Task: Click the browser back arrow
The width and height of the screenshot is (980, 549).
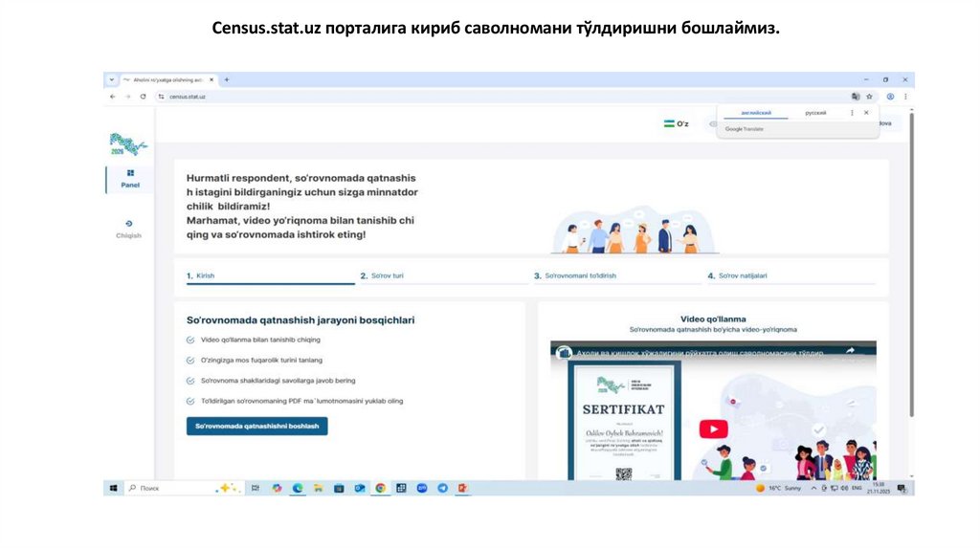Action: tap(113, 97)
